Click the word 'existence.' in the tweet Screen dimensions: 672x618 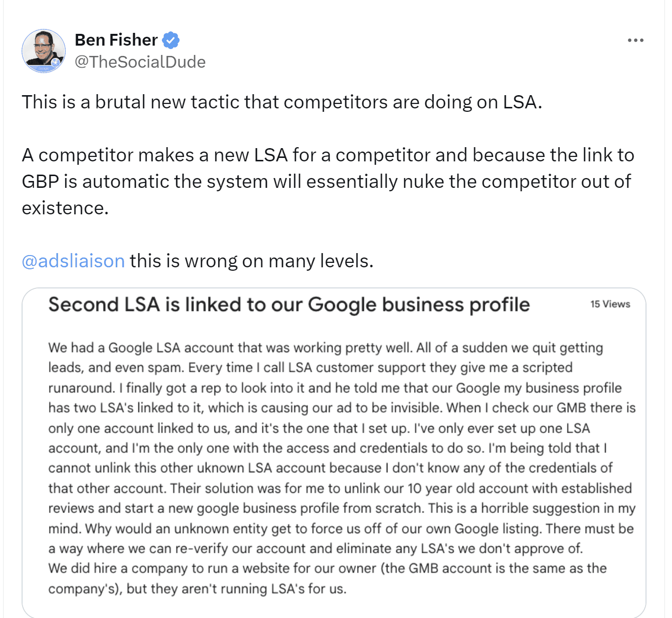pyautogui.click(x=65, y=208)
